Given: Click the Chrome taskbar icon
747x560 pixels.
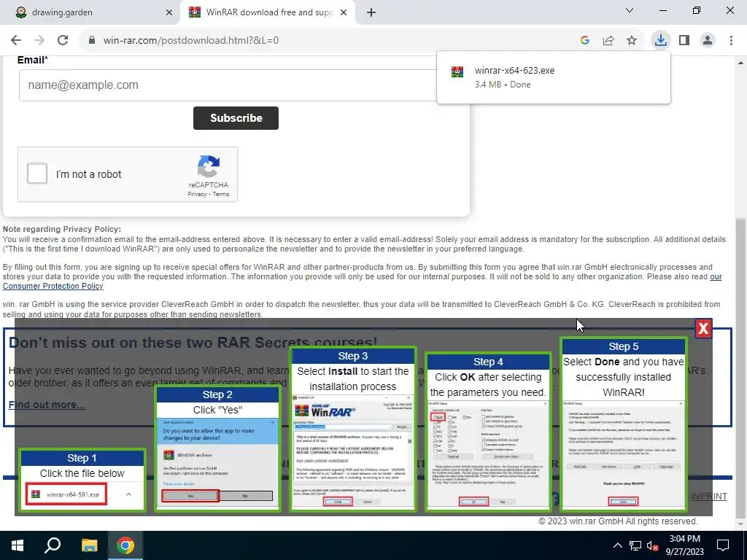Looking at the screenshot, I should point(125,545).
